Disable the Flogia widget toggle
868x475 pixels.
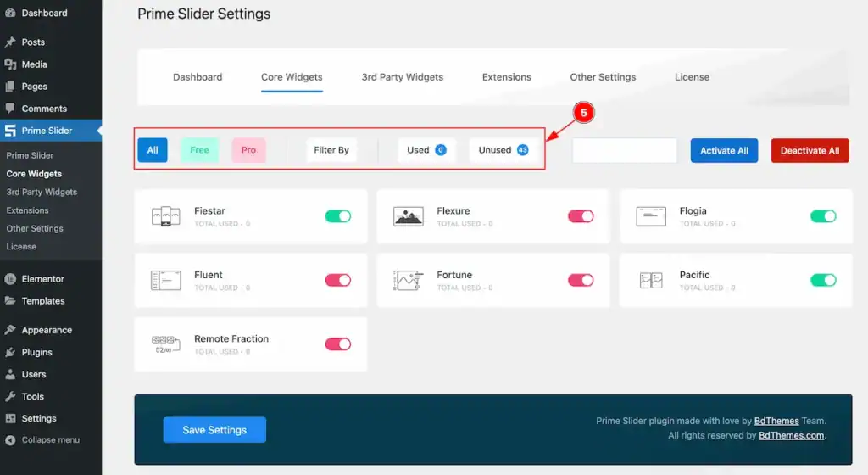coord(823,216)
